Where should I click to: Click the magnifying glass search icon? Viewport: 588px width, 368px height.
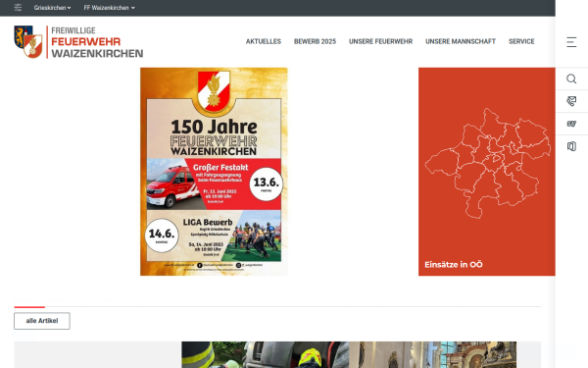tap(571, 79)
